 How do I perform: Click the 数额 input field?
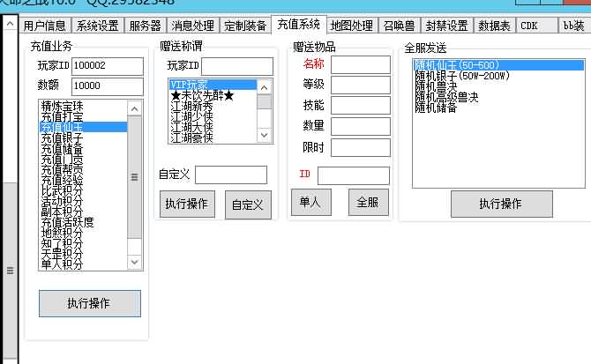108,86
